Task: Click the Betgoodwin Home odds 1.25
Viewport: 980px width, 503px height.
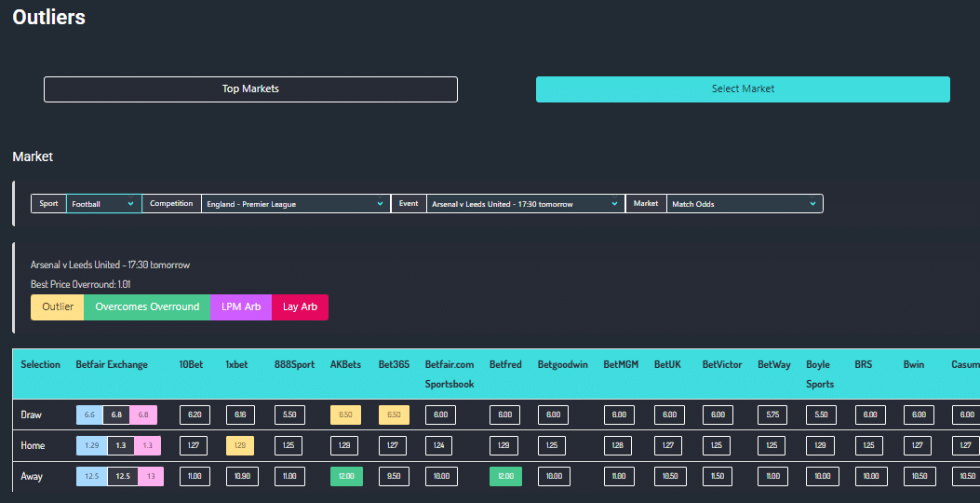Action: tap(552, 445)
